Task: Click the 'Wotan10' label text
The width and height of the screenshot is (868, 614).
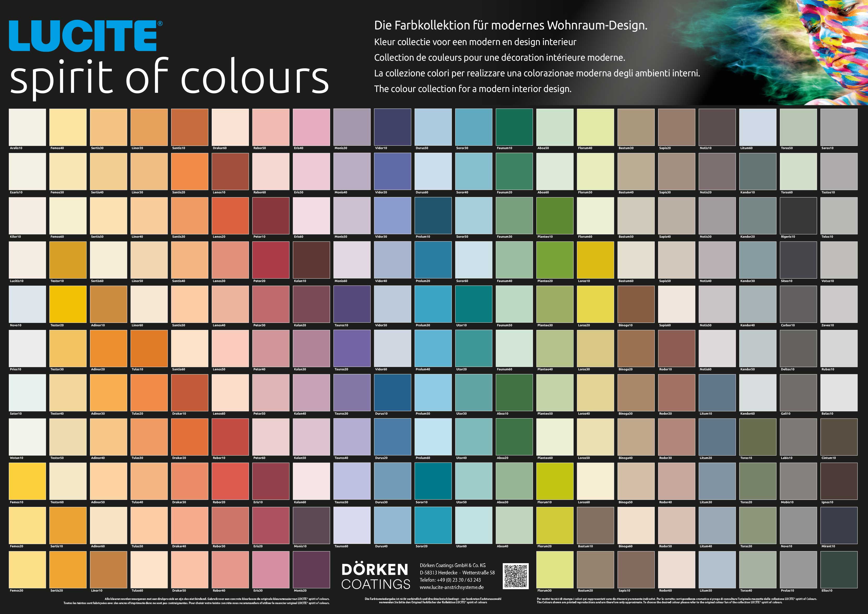Action: coord(16,458)
